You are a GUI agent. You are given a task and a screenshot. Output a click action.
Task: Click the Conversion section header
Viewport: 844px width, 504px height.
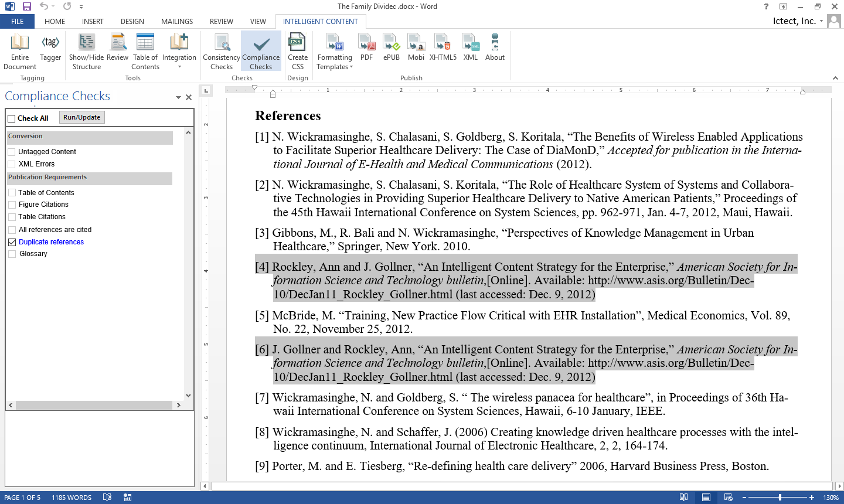coord(90,137)
